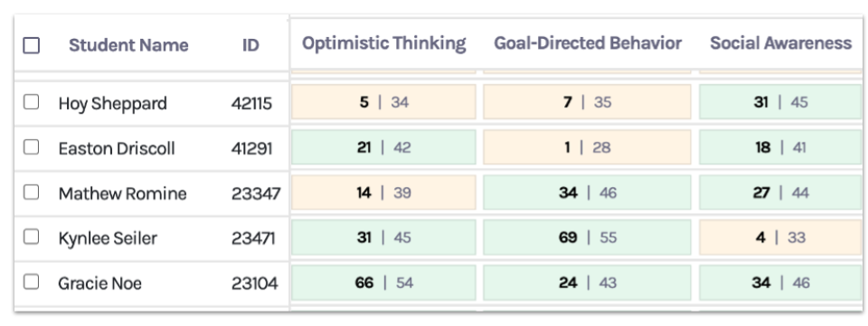Screen dimensions: 868x326
Task: Click Goal-Directed Behavior column header
Action: 588,43
